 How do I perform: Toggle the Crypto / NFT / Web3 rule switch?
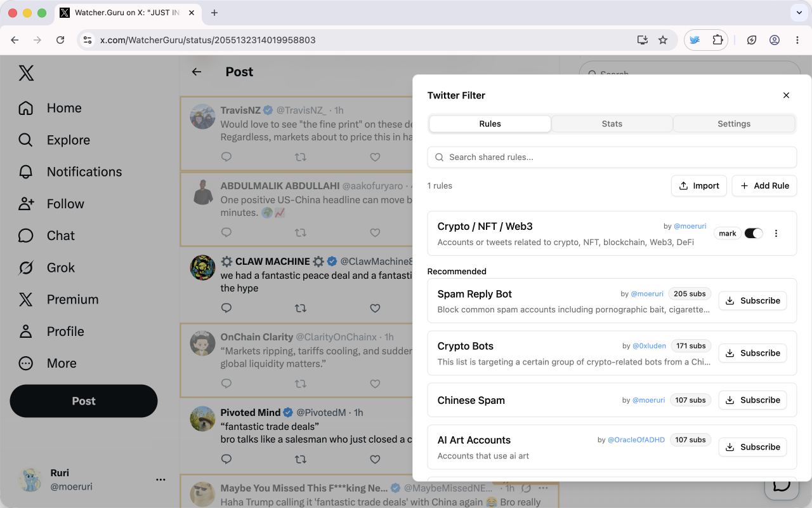tap(754, 233)
